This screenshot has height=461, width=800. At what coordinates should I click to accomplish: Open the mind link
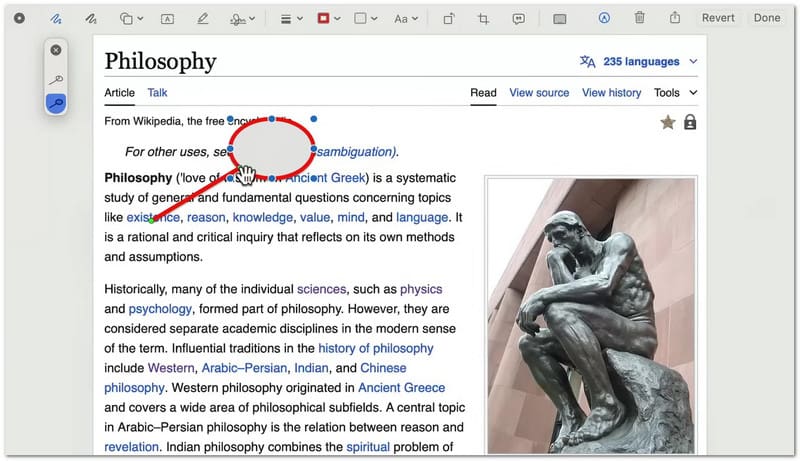click(351, 218)
